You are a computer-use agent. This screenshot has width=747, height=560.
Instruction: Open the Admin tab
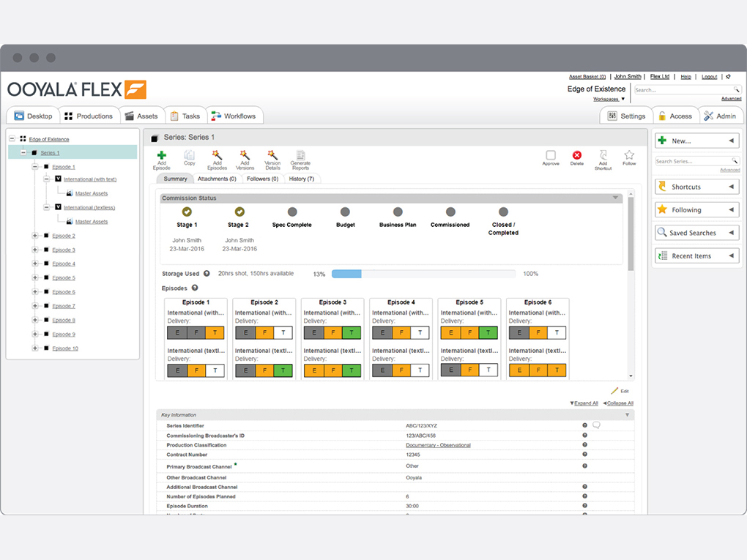721,116
